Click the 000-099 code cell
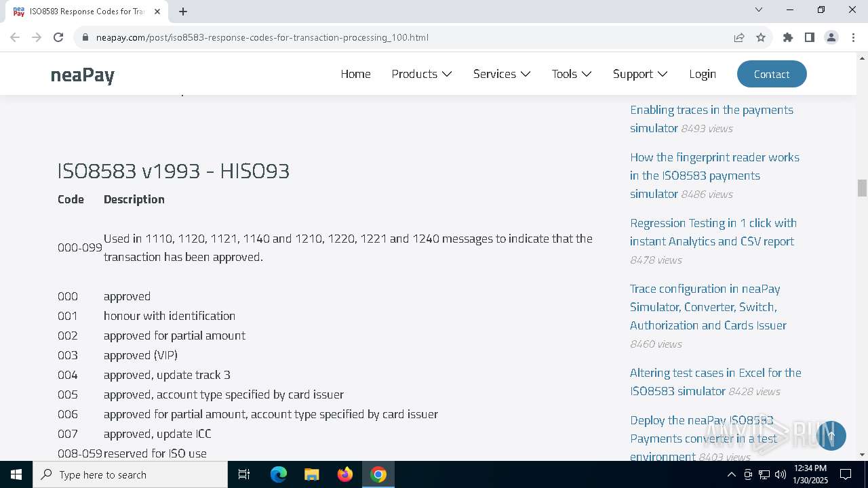The width and height of the screenshot is (868, 488). pos(80,248)
